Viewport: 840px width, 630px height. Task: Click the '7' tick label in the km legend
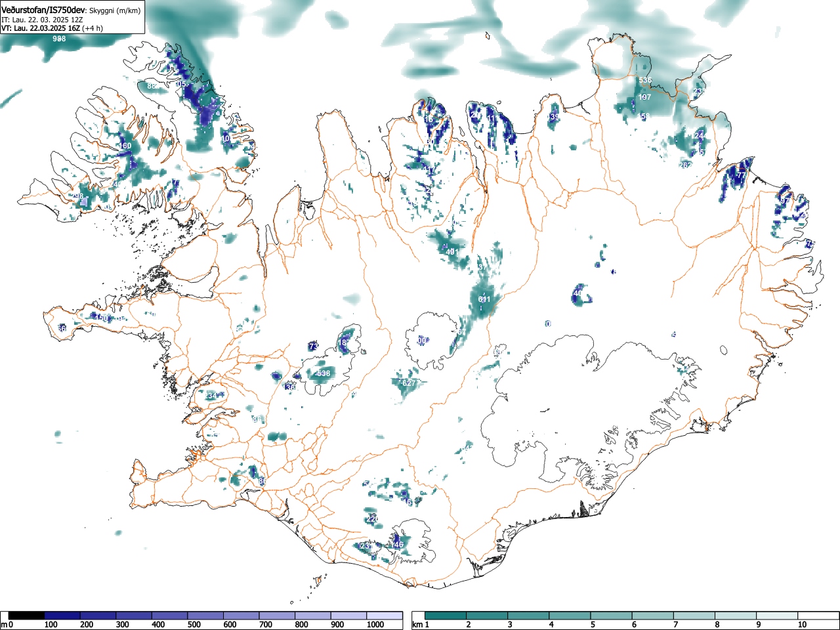pyautogui.click(x=676, y=625)
